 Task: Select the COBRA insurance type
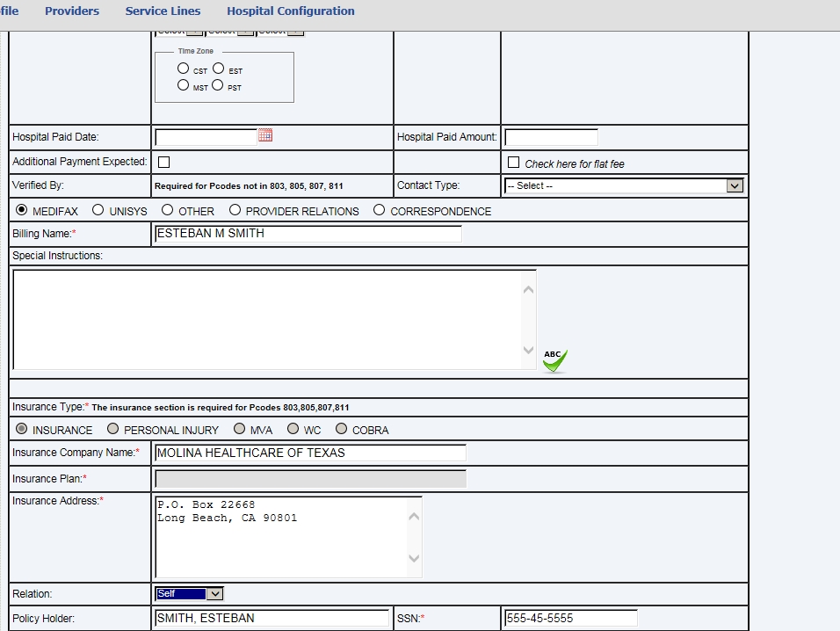coord(341,429)
